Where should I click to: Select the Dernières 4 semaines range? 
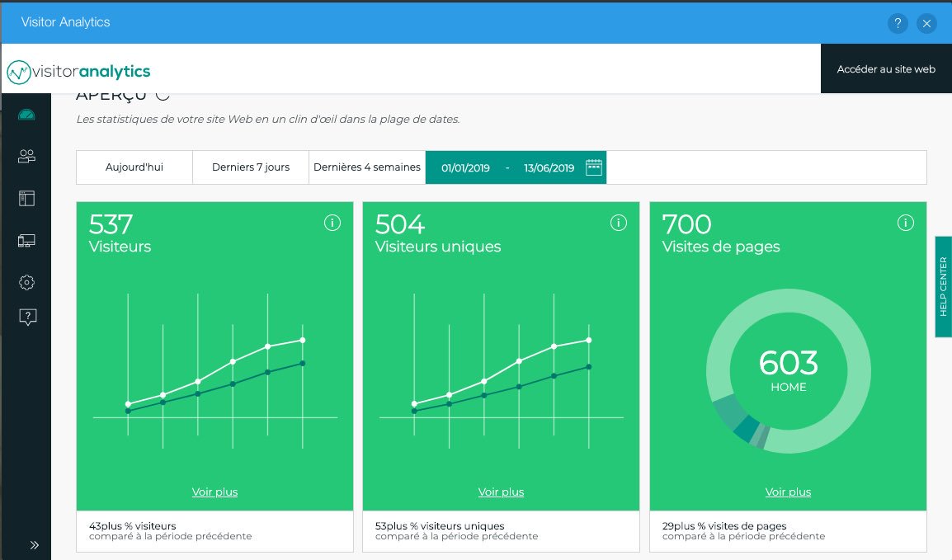coord(367,167)
